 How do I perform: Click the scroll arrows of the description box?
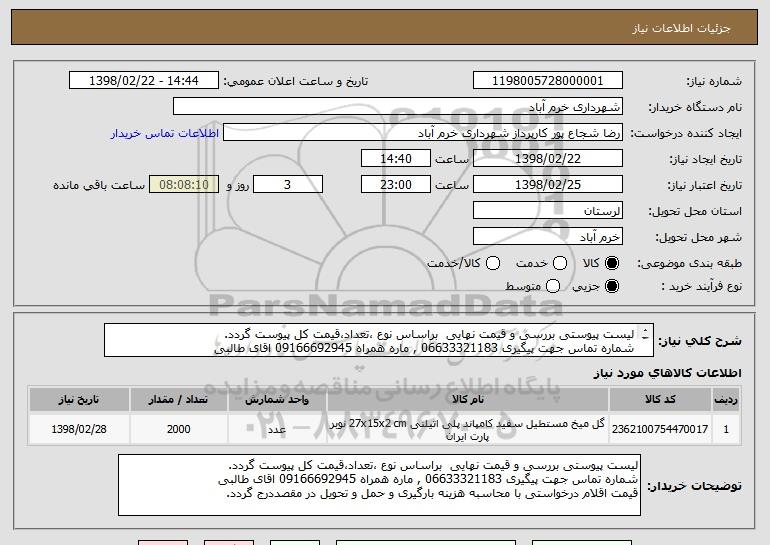(x=645, y=334)
